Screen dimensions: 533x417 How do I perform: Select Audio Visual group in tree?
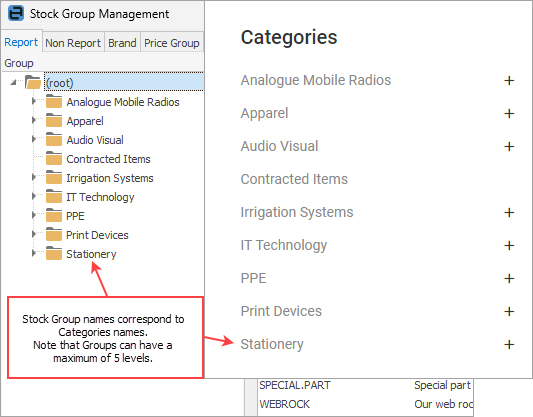point(95,140)
